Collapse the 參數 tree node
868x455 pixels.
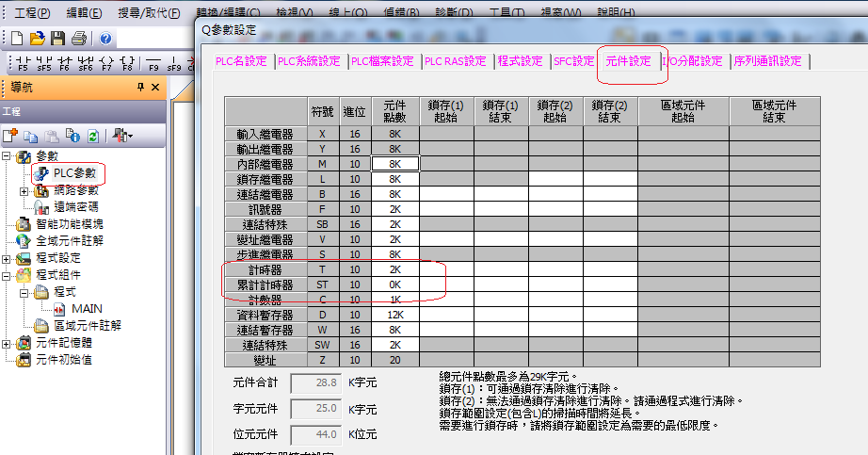click(x=8, y=156)
